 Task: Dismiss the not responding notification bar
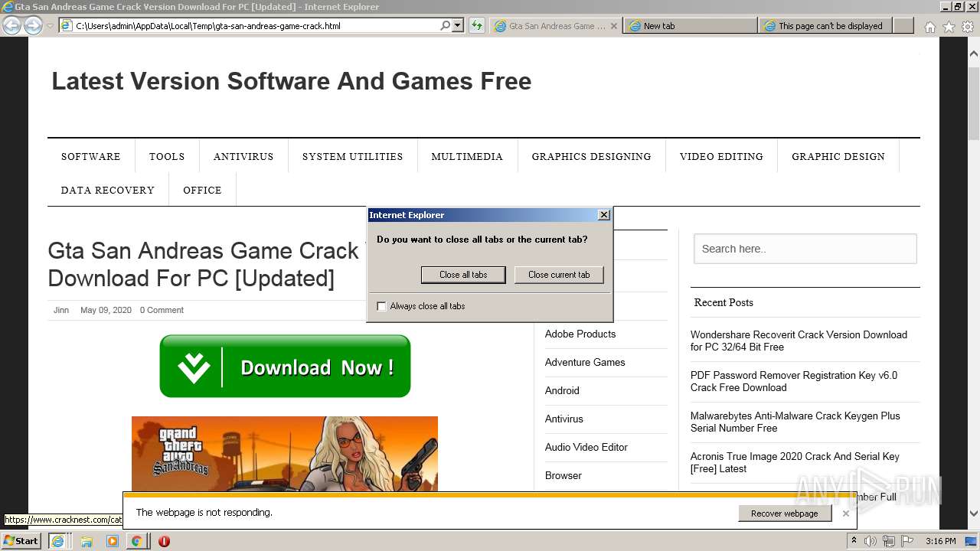[845, 514]
